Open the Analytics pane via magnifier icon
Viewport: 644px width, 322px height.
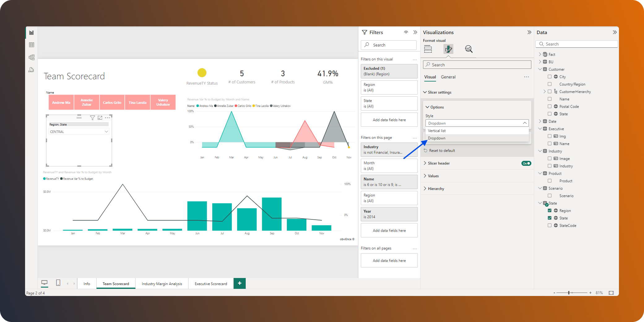(x=469, y=49)
